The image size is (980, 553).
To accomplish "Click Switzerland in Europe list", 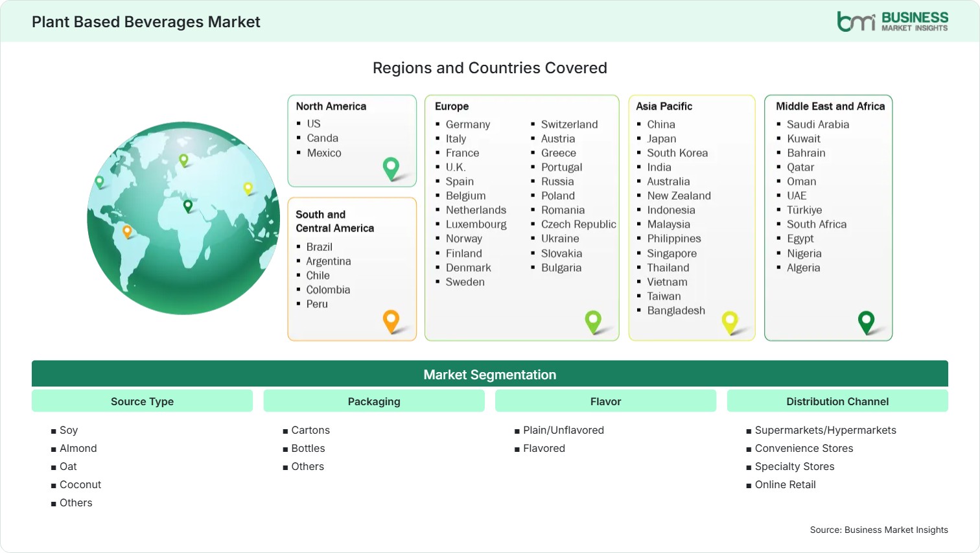I will pyautogui.click(x=570, y=124).
